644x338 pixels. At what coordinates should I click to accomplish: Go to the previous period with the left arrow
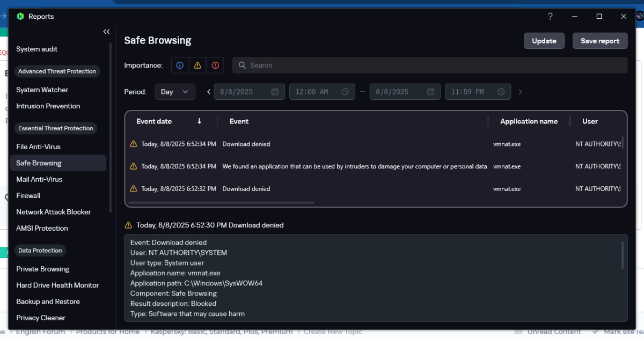209,92
